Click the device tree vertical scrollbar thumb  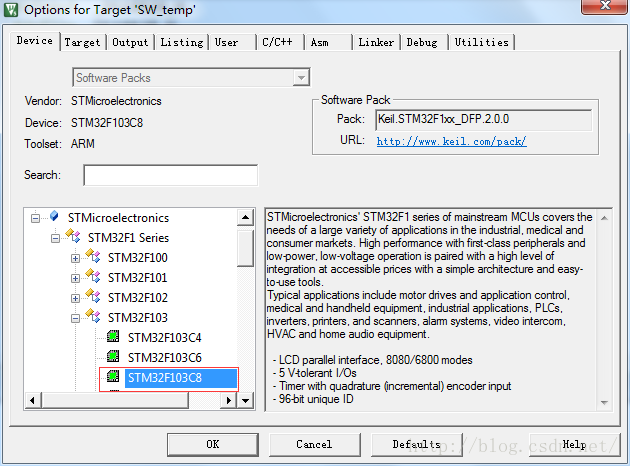point(245,248)
